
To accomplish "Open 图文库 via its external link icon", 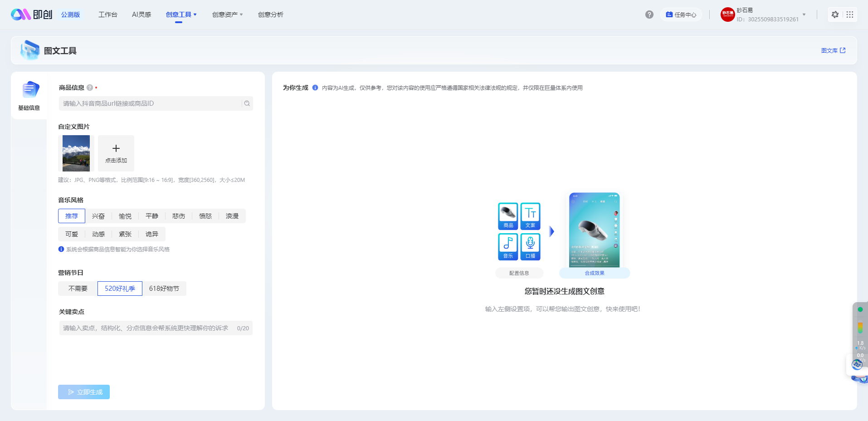I will pos(842,50).
